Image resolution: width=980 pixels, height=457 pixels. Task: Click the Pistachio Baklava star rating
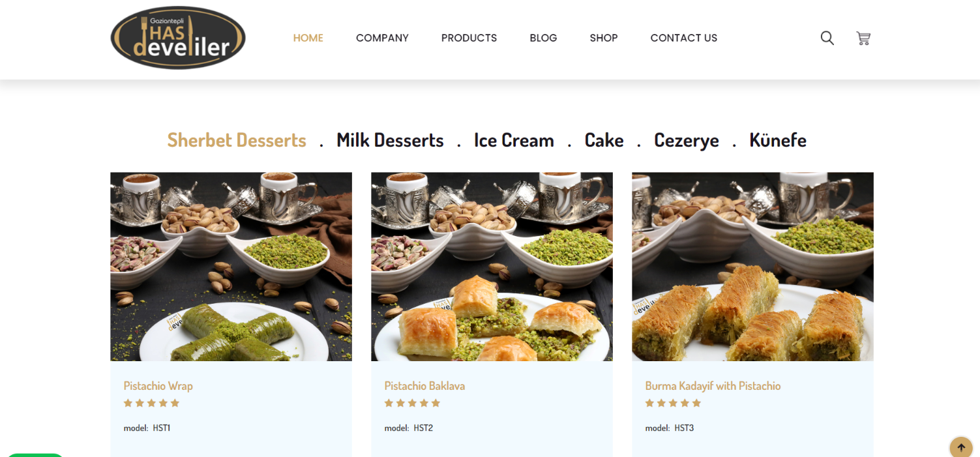412,403
